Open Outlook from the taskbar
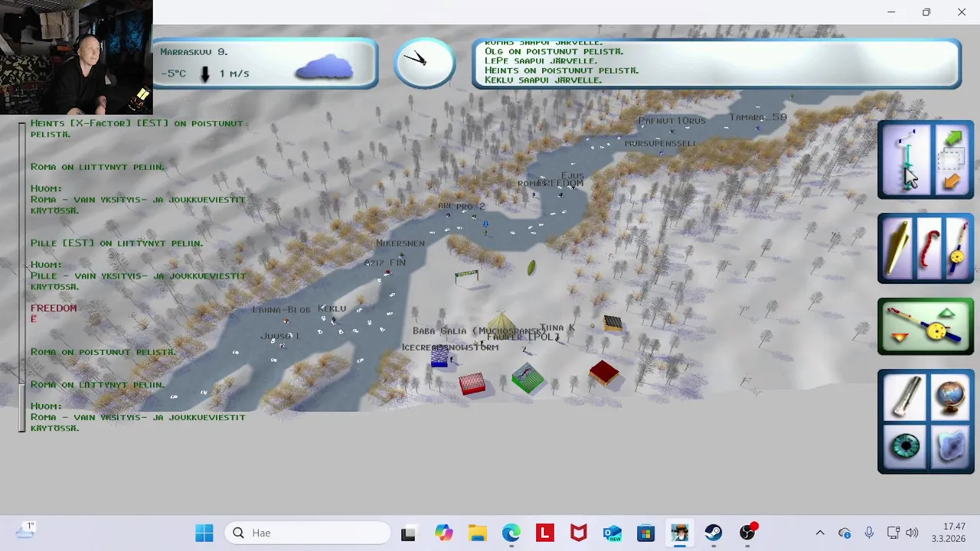The width and height of the screenshot is (980, 551). click(612, 533)
